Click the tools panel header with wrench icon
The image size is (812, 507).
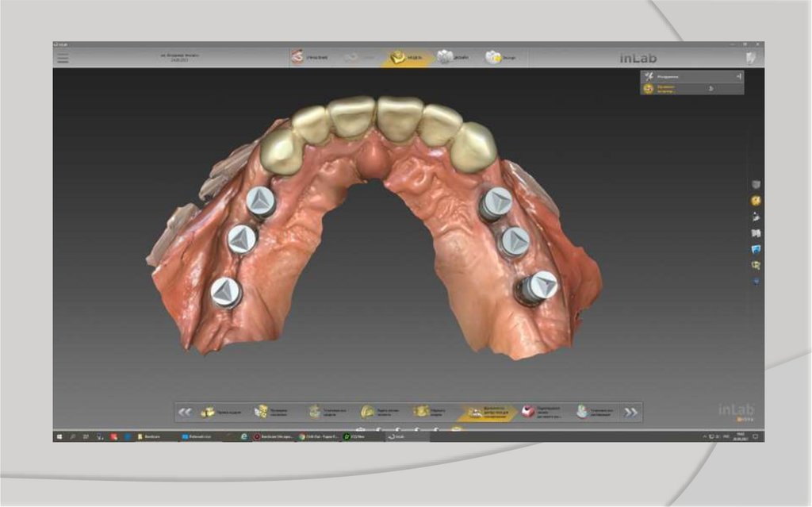click(691, 76)
